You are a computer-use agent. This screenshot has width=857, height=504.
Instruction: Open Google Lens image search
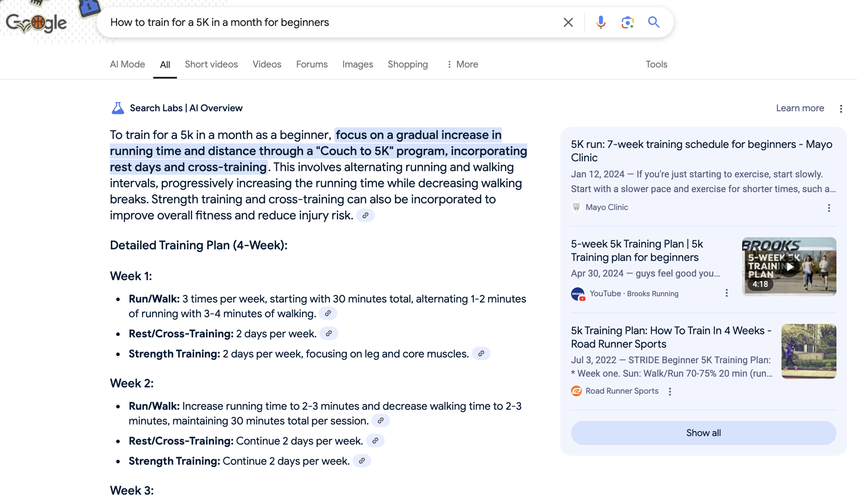coord(627,22)
